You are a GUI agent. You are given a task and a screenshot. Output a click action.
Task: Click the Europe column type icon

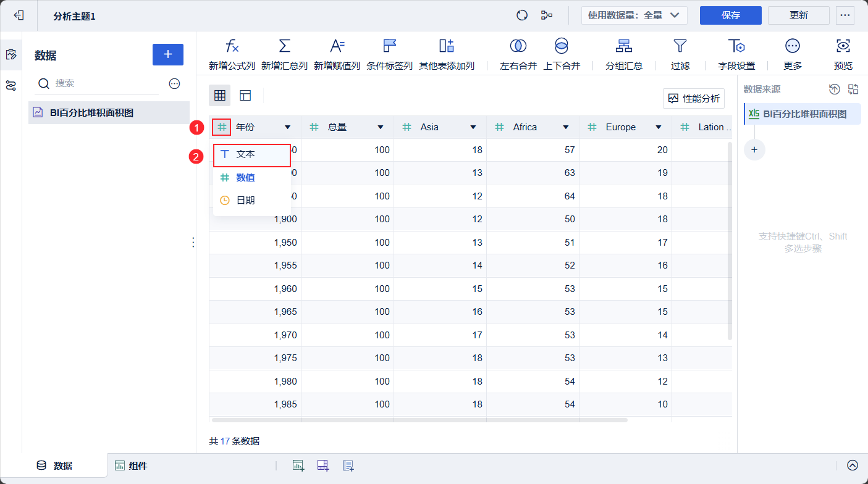tap(592, 127)
